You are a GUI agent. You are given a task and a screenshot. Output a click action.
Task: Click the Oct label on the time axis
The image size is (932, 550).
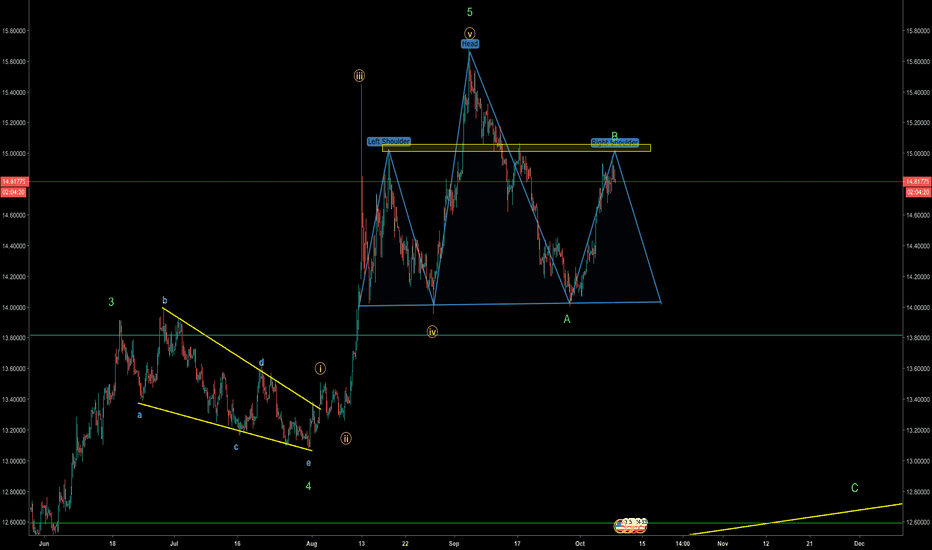[580, 543]
